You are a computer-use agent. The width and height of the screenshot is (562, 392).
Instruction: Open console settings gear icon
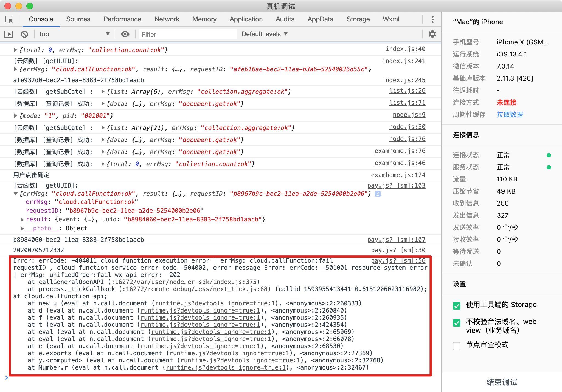point(432,34)
